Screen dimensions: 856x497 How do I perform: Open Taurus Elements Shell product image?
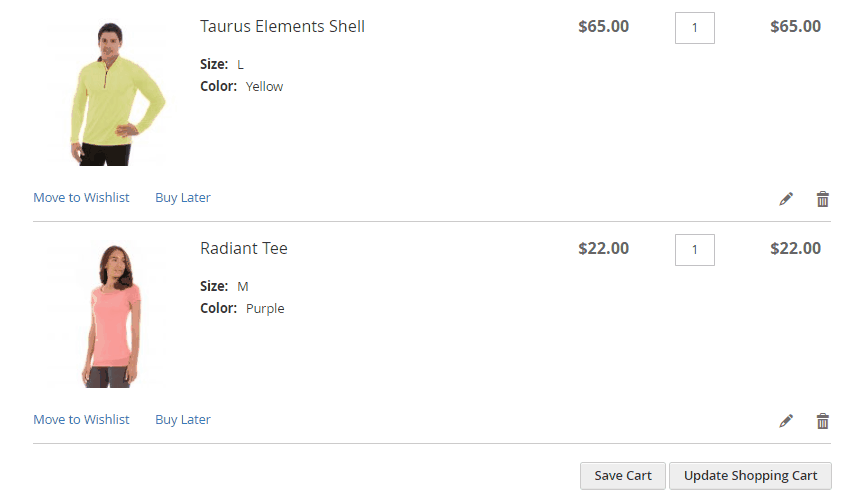coord(109,92)
